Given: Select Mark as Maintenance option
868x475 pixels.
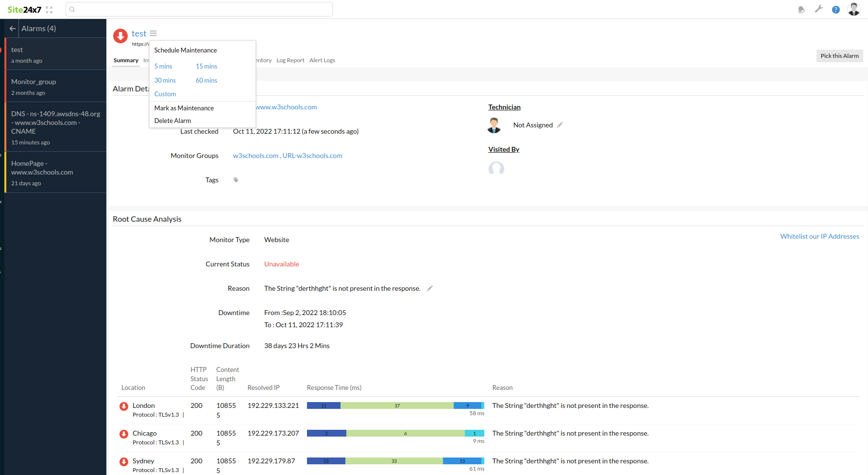Looking at the screenshot, I should [x=184, y=108].
